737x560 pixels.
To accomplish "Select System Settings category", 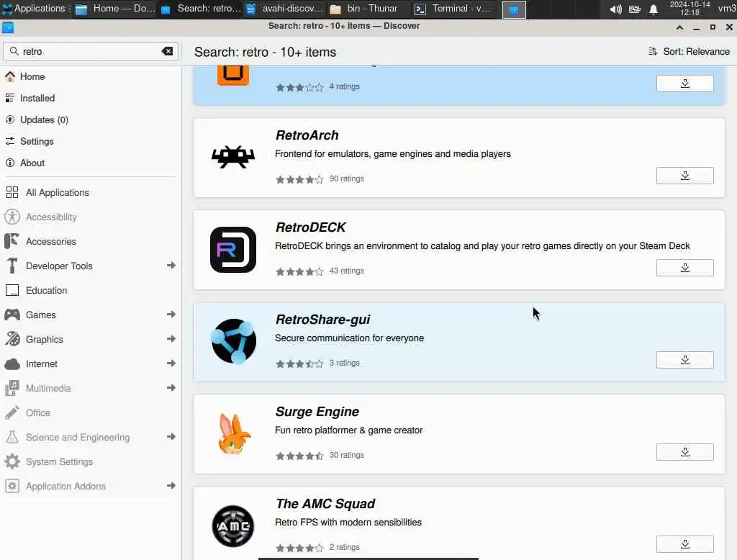I will [90, 461].
